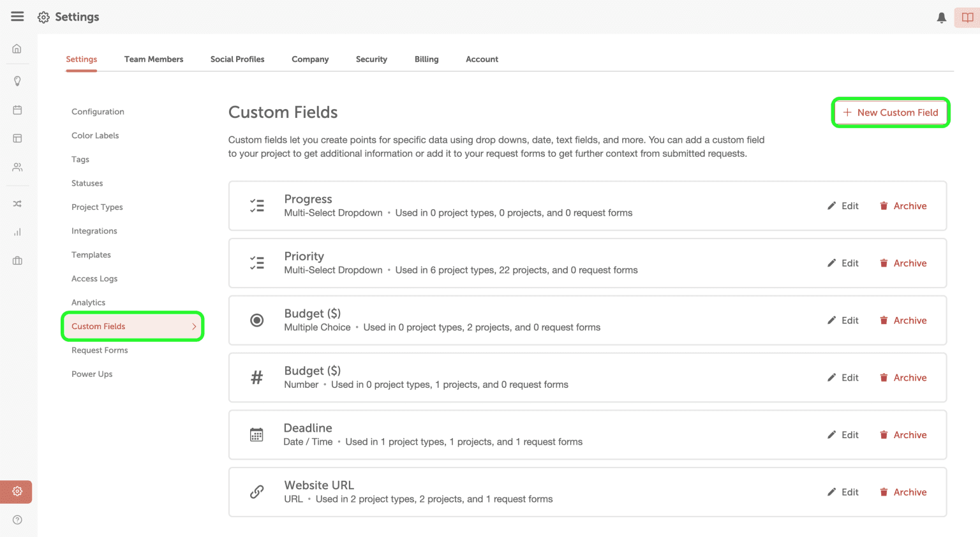Open the bar chart reports icon
980x537 pixels.
click(17, 232)
